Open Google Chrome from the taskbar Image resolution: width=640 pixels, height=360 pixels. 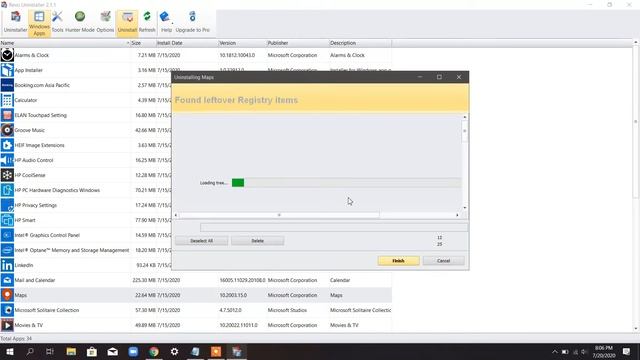(154, 351)
